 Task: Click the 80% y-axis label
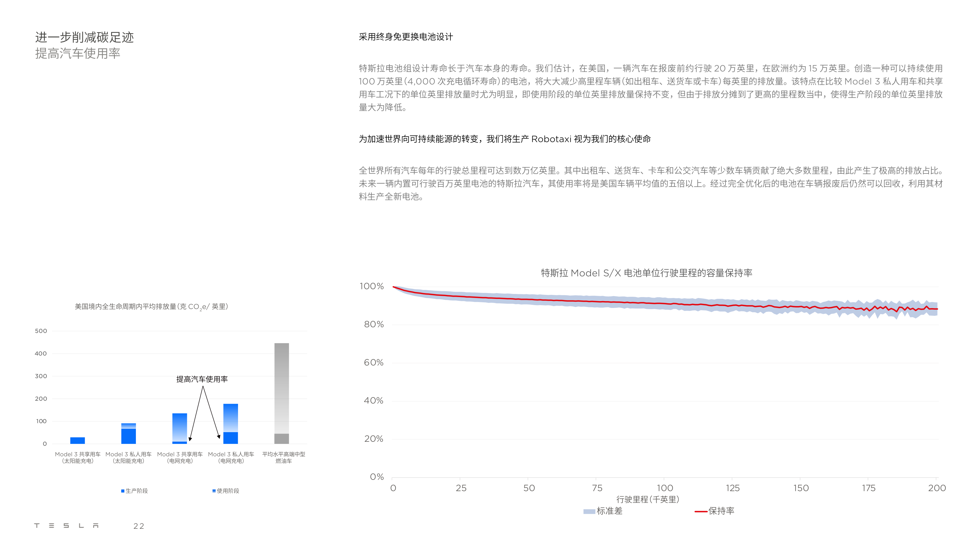374,324
